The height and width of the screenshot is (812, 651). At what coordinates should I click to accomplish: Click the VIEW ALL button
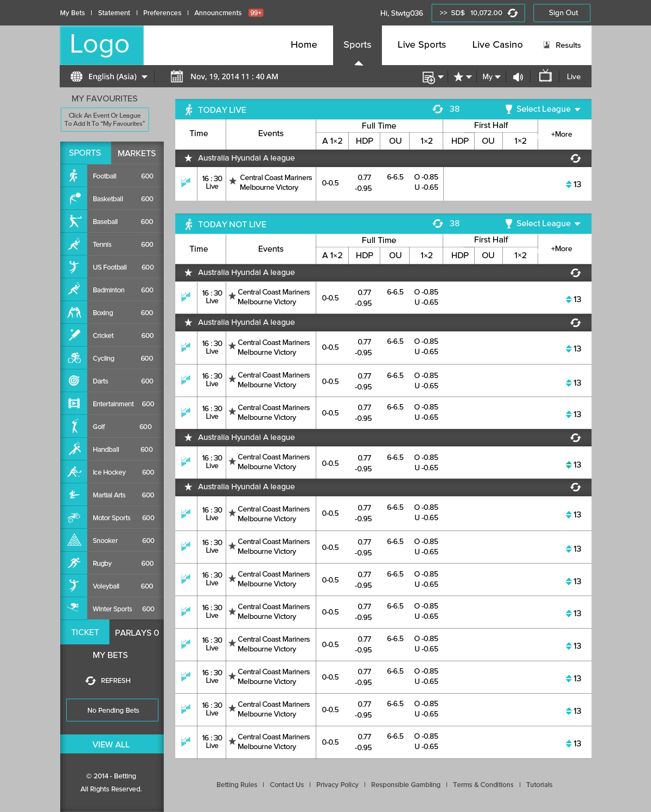(112, 744)
